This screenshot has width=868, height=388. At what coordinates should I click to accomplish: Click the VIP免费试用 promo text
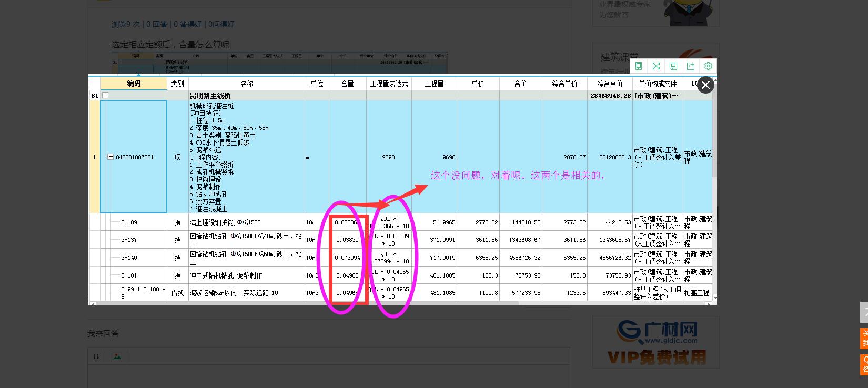click(656, 358)
